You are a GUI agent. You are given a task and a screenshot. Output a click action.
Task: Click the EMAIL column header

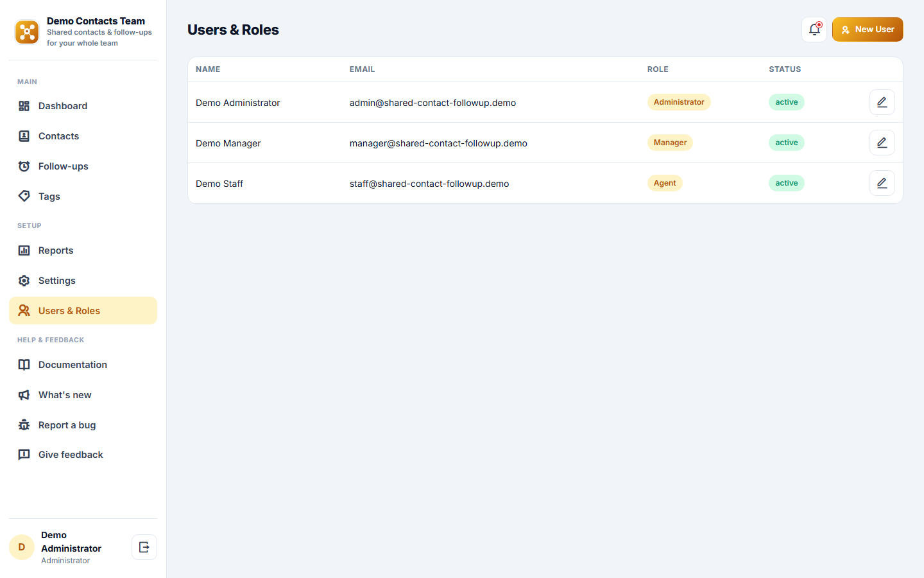click(363, 69)
